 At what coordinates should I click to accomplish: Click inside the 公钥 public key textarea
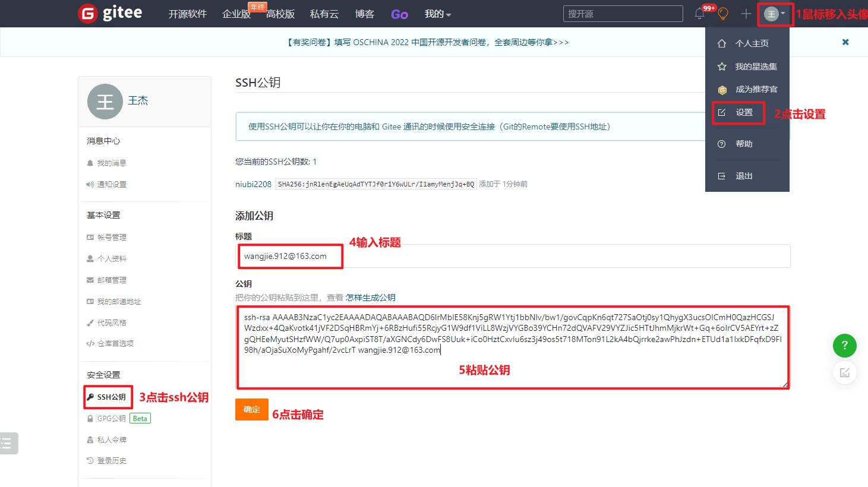click(x=513, y=347)
